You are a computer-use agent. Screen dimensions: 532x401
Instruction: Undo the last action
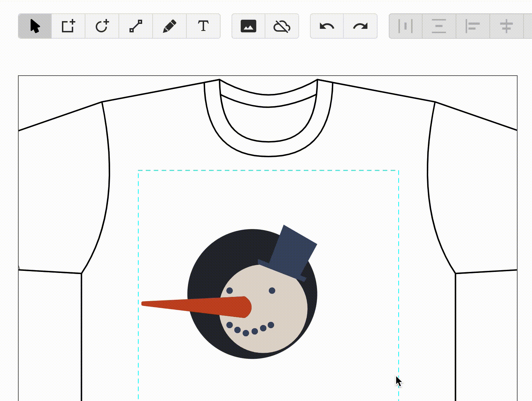click(x=327, y=26)
